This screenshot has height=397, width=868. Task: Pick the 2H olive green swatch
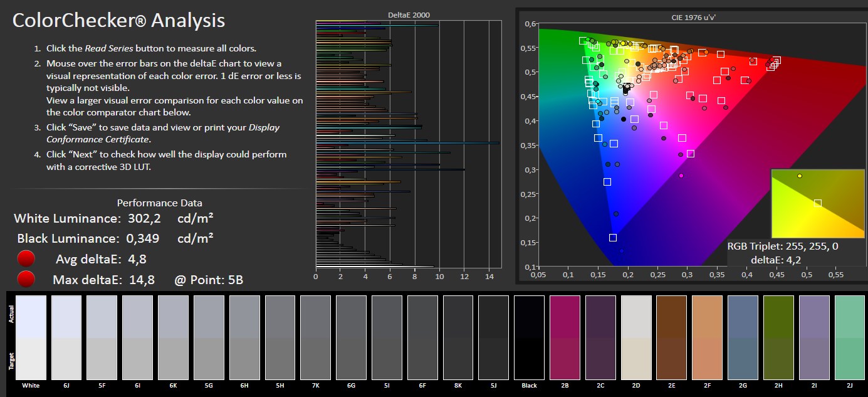tap(779, 337)
